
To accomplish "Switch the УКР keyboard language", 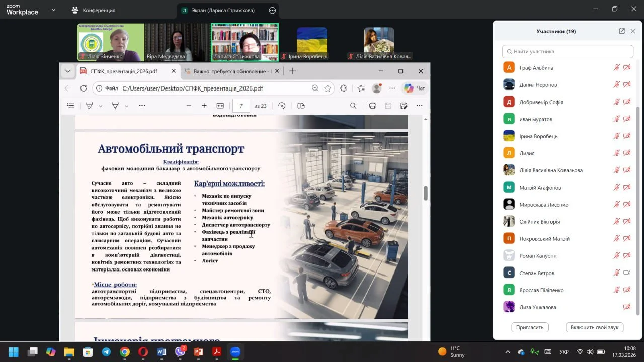I will [564, 352].
